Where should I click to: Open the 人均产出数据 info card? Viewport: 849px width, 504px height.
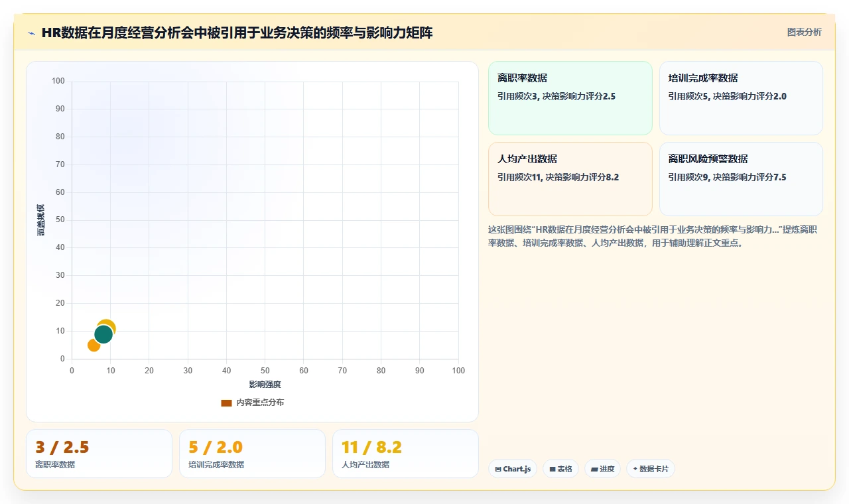(x=570, y=179)
